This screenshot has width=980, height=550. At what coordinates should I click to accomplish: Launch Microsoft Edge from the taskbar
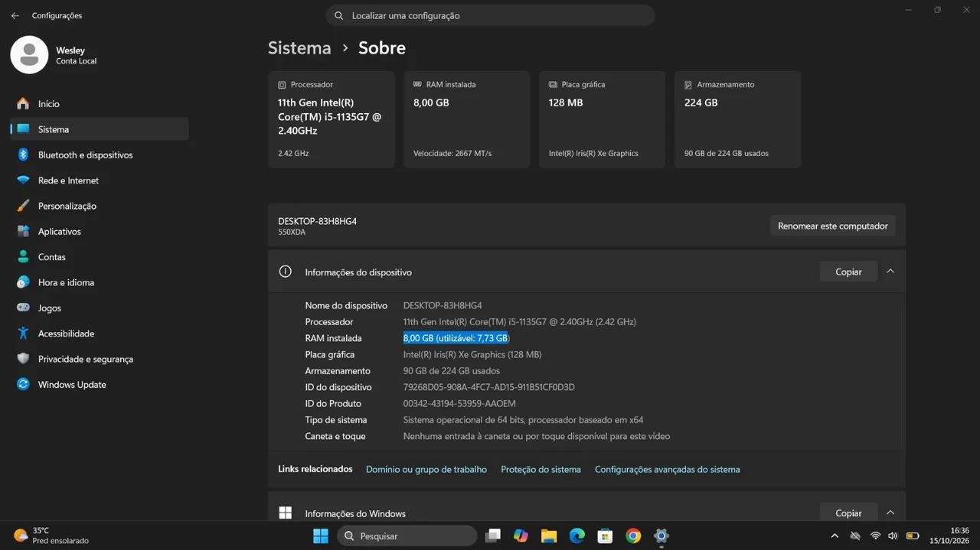(x=577, y=535)
